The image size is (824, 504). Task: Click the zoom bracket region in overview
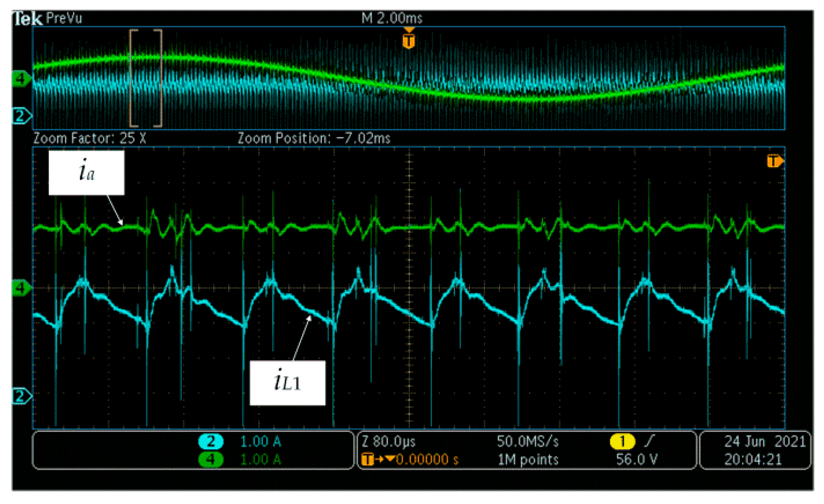point(146,78)
